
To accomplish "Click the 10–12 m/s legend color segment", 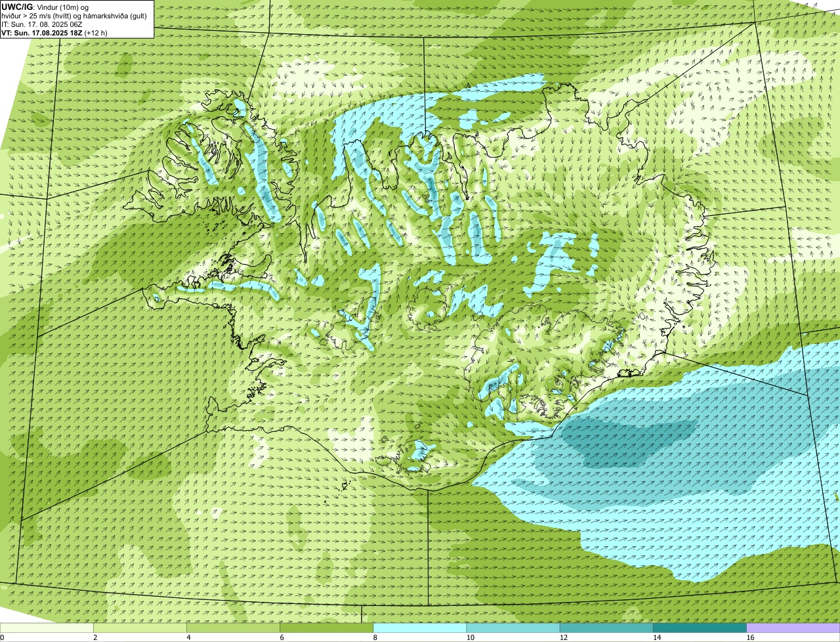I will [513, 628].
